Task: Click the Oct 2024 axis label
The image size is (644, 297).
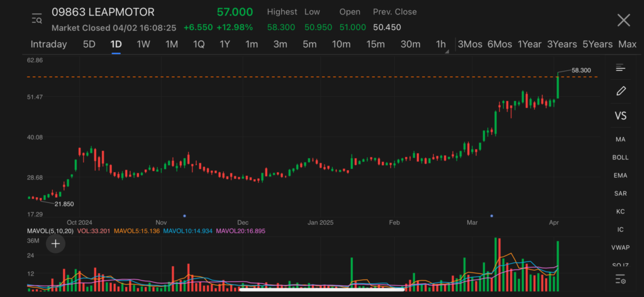Action: (80, 223)
